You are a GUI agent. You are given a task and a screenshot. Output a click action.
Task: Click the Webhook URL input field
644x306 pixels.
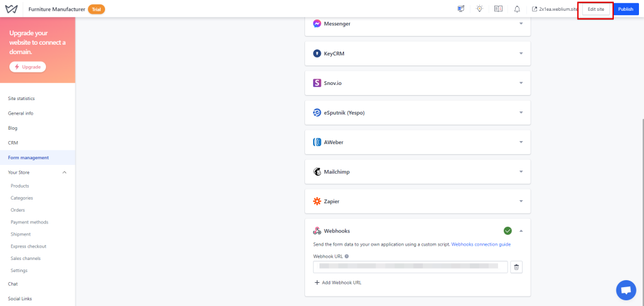point(410,267)
